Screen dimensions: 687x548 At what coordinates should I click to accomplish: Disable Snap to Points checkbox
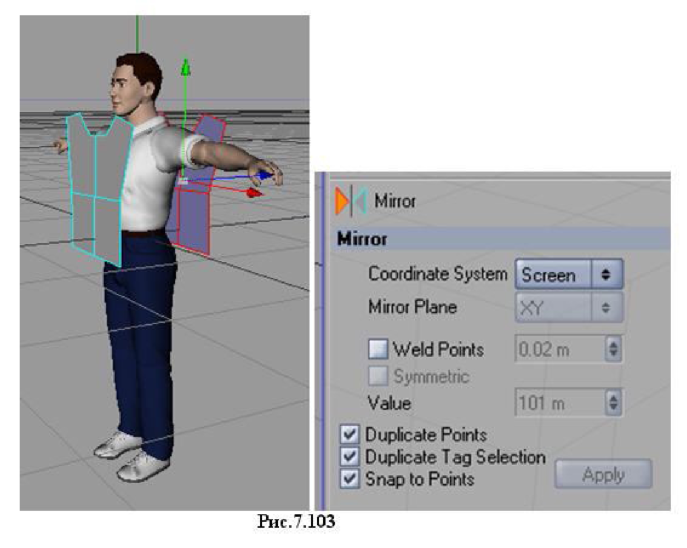point(350,479)
